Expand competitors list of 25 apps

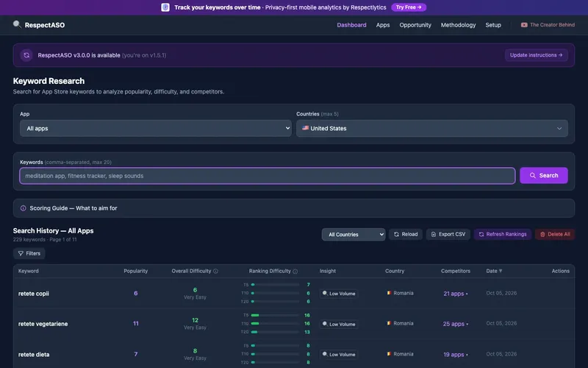455,324
